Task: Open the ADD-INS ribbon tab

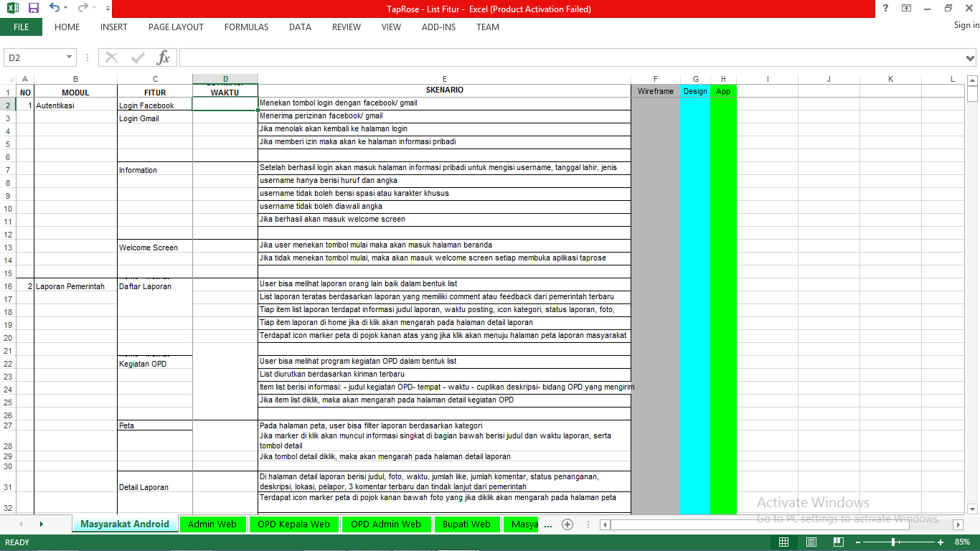Action: pos(438,27)
